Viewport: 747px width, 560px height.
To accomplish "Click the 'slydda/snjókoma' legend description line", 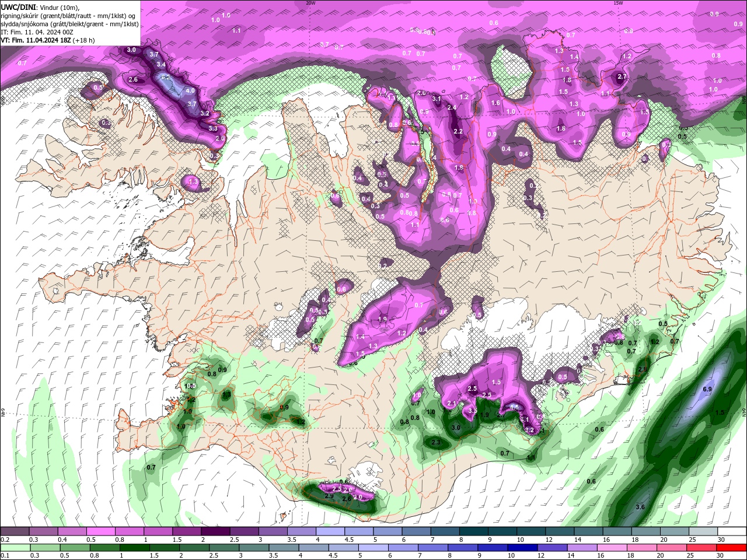I will click(x=69, y=24).
